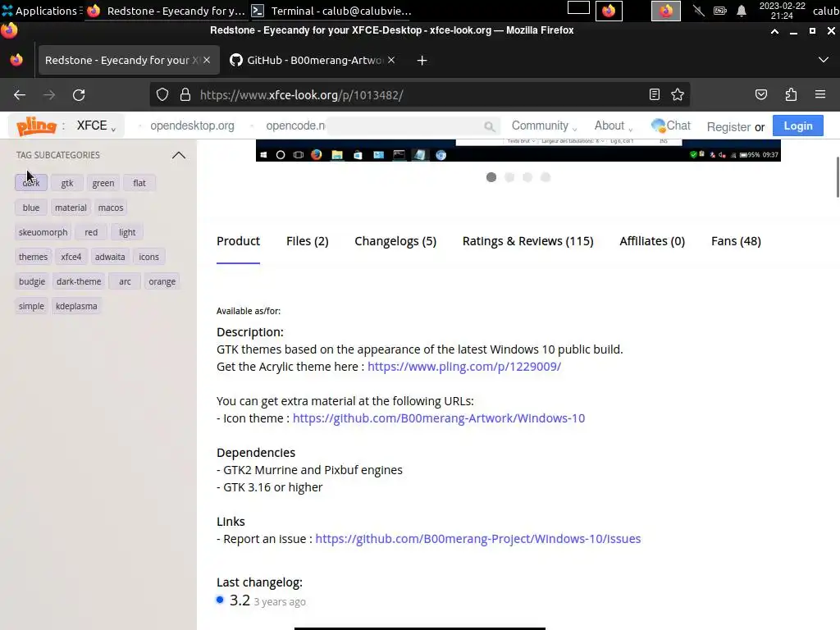Select the Product tab
Screen dimensions: 840x630
tap(238, 242)
